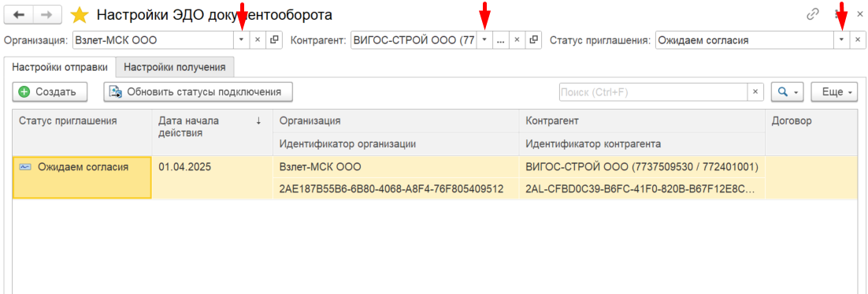The width and height of the screenshot is (868, 294).
Task: Select organization ID 2AE187B55B6 cell
Action: pyautogui.click(x=396, y=189)
